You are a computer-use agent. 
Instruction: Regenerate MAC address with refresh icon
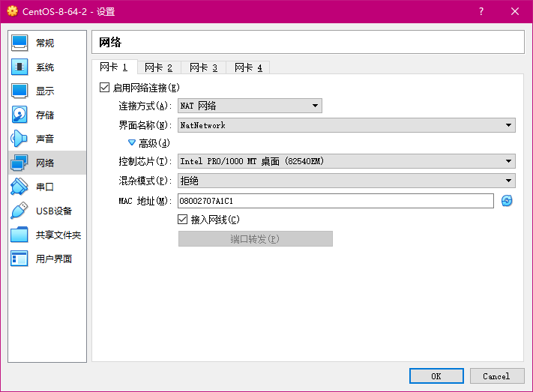(x=507, y=201)
